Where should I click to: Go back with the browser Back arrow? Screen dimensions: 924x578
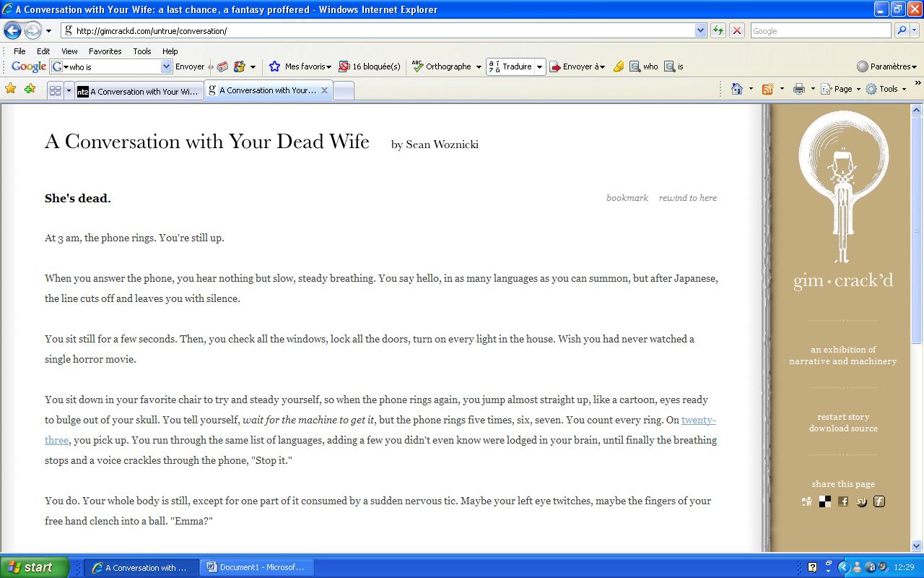[12, 30]
